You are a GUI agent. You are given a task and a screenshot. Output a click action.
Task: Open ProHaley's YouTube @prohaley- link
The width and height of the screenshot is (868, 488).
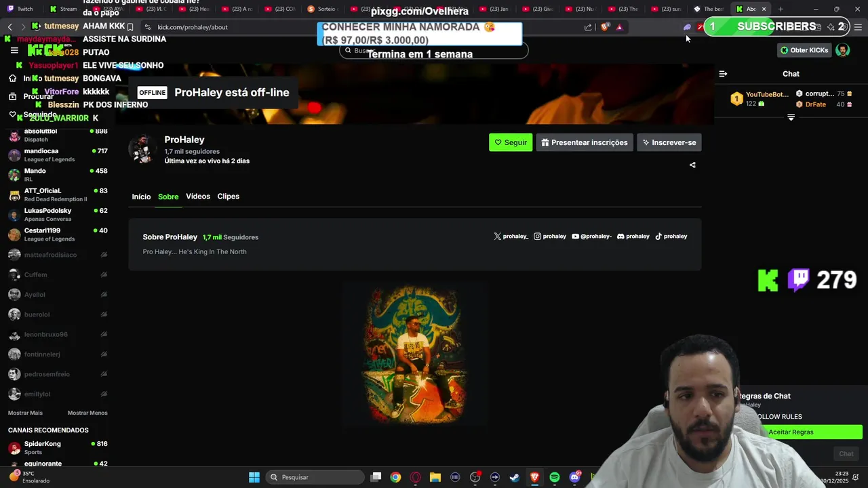coord(591,237)
